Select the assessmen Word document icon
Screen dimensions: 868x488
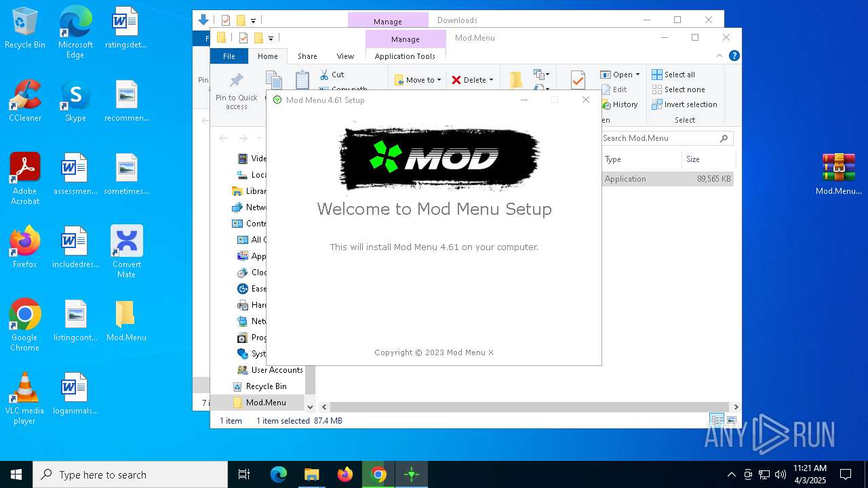coord(75,174)
